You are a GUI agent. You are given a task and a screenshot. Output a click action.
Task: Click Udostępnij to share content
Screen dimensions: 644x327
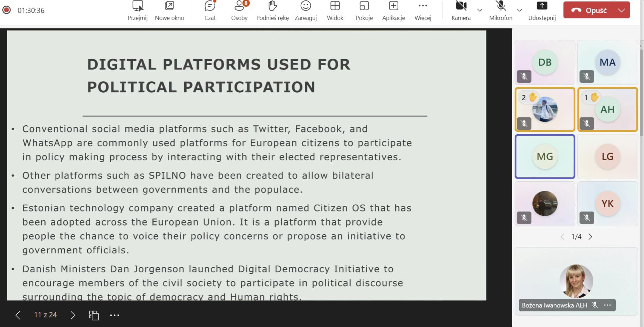pyautogui.click(x=542, y=10)
